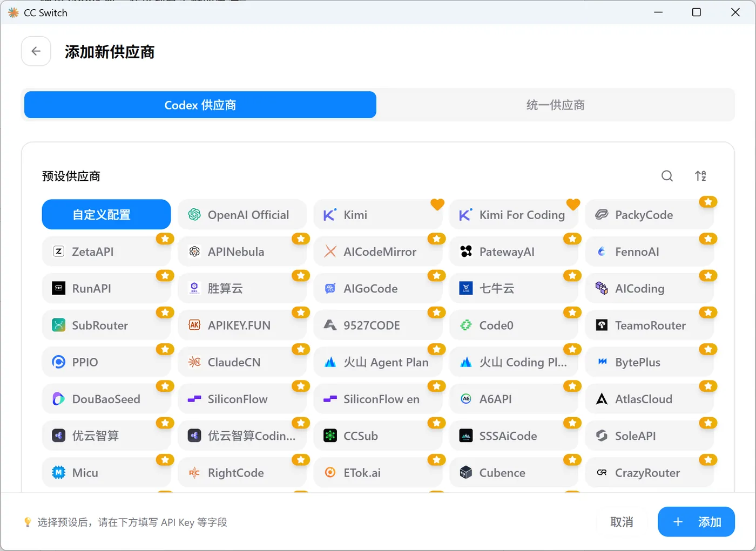Select the AICoding preset
Screen dimensions: 756x551
[650, 288]
